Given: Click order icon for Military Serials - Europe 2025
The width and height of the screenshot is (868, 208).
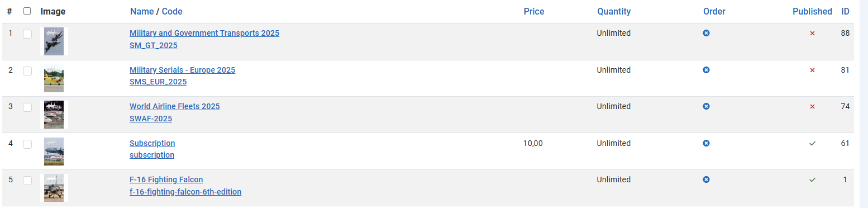Looking at the screenshot, I should tap(706, 70).
